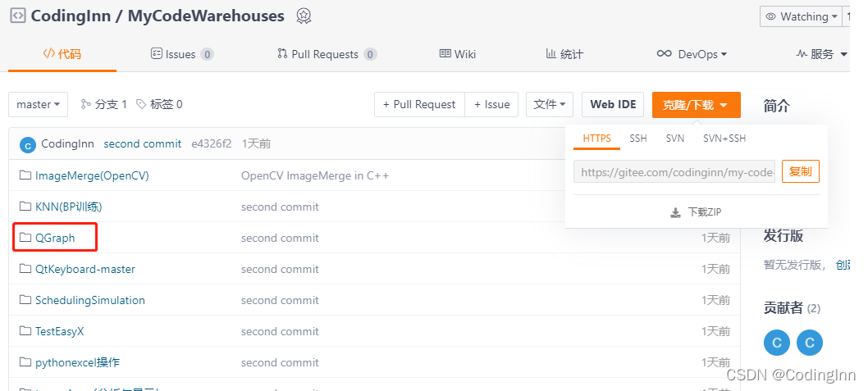Open the 代码 tab

[x=62, y=53]
